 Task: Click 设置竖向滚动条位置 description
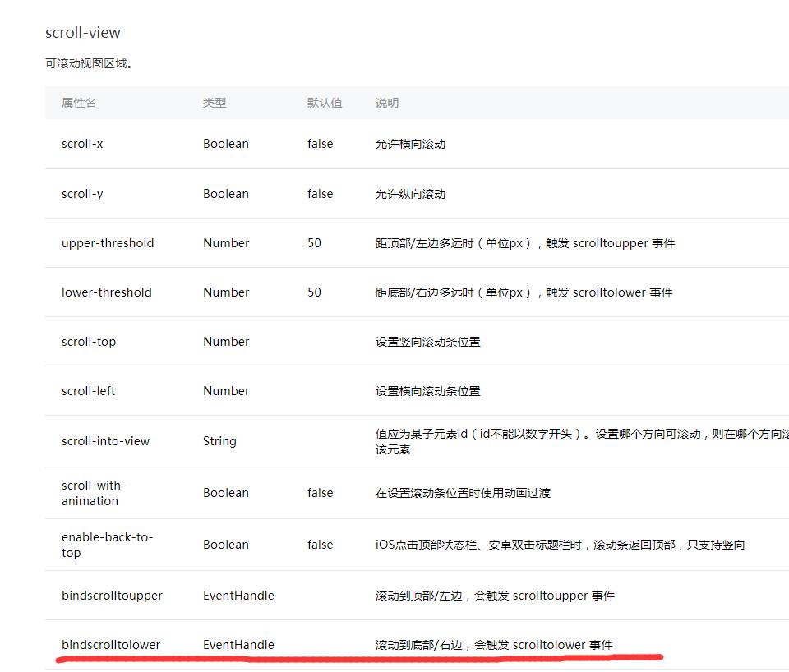point(427,342)
